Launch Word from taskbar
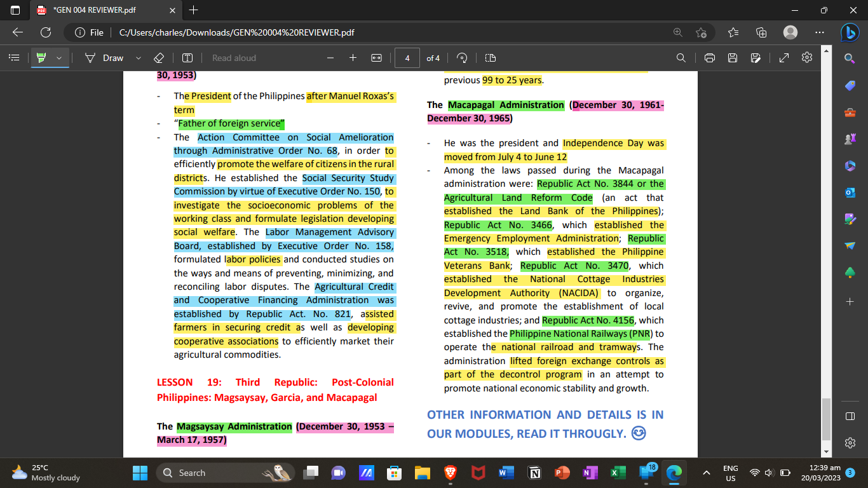This screenshot has width=868, height=488. pos(506,473)
